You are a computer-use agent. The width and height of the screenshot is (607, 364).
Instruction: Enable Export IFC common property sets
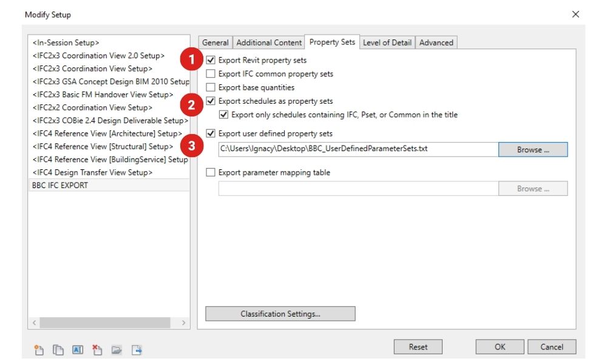(x=211, y=73)
